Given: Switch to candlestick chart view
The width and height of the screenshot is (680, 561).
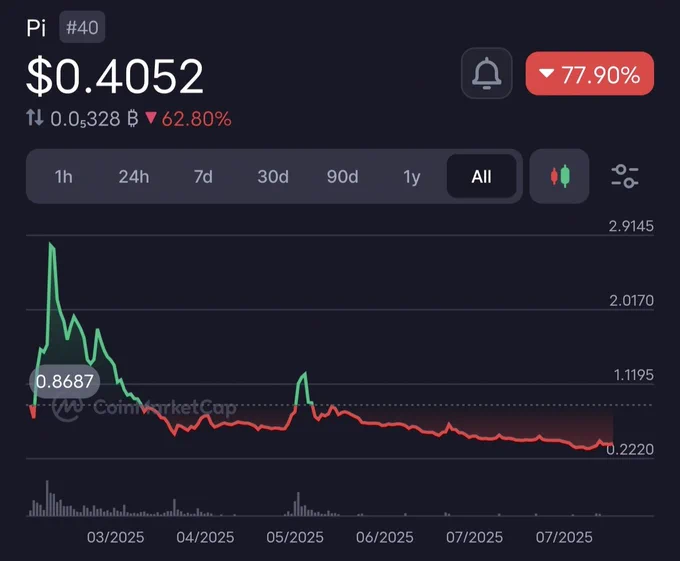Looking at the screenshot, I should click(559, 176).
